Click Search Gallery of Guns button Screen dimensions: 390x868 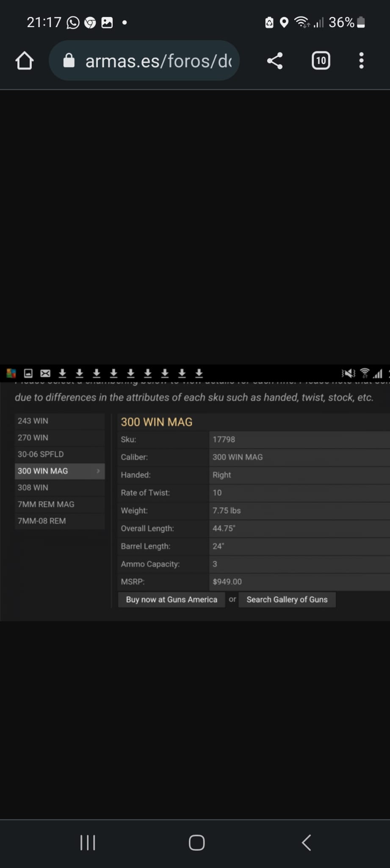tap(287, 600)
